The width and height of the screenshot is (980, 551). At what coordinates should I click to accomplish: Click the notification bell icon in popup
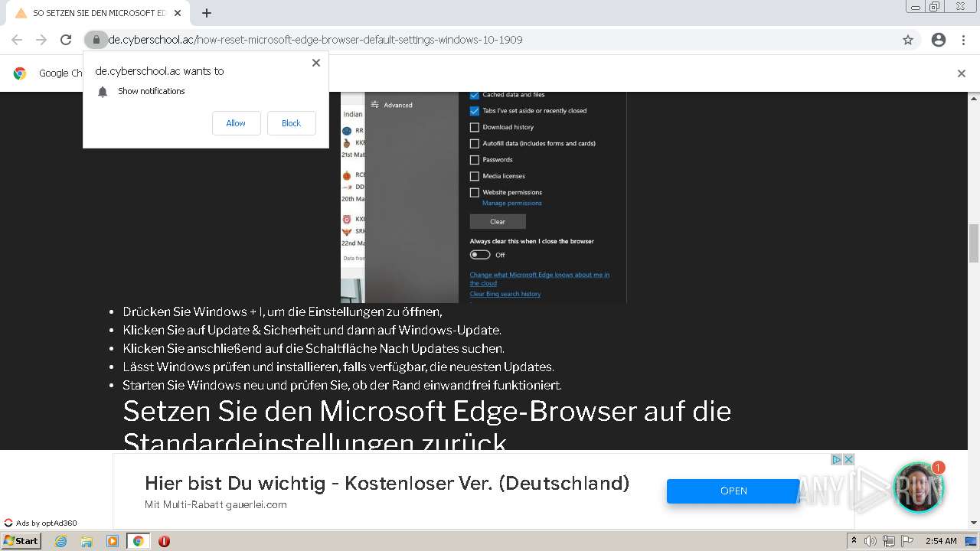(103, 92)
